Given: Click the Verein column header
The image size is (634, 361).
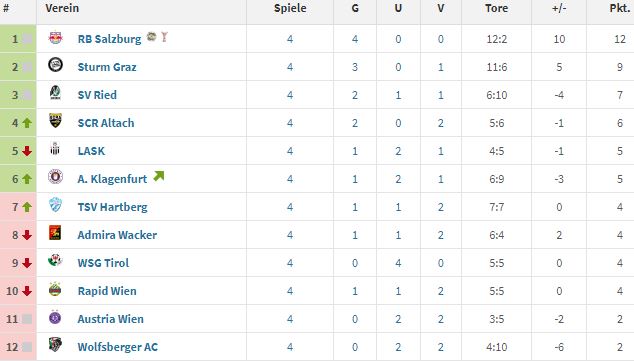Looking at the screenshot, I should click(x=62, y=8).
